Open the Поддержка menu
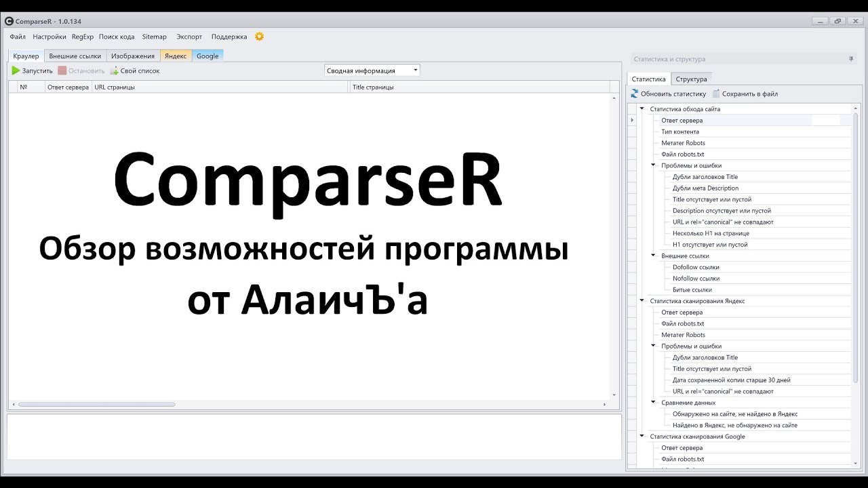 click(x=229, y=37)
